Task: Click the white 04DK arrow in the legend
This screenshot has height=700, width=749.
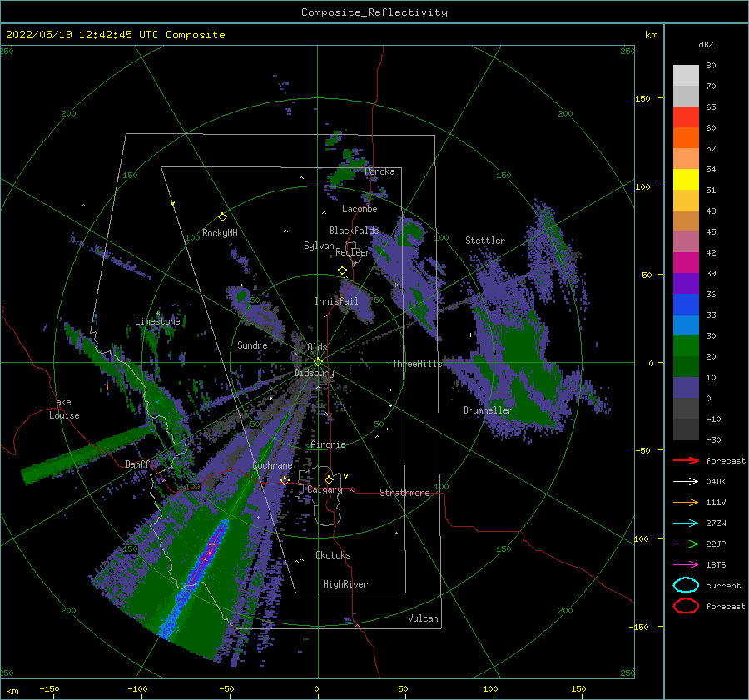Action: pyautogui.click(x=686, y=482)
